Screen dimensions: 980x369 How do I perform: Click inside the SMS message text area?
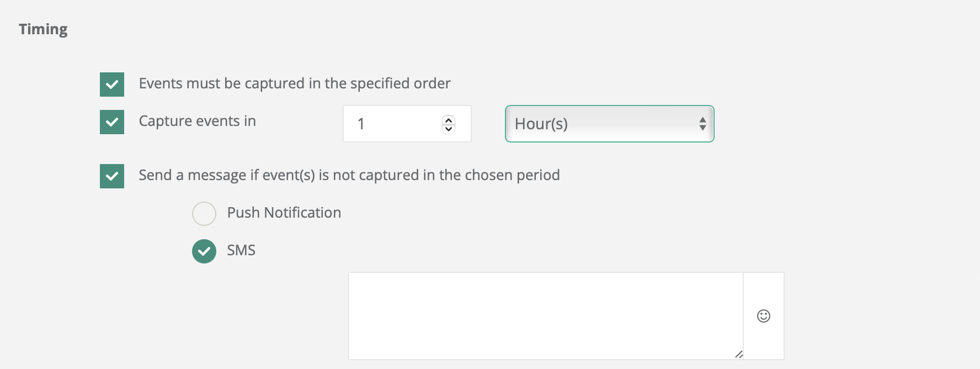click(x=545, y=316)
